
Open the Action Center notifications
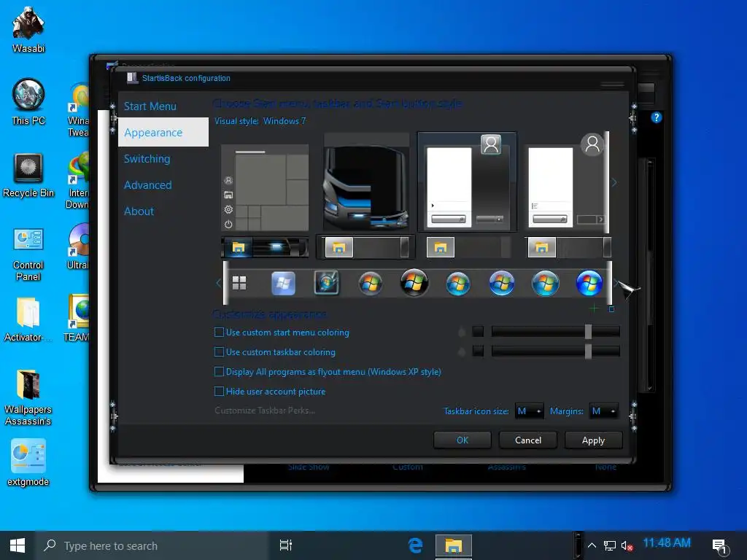coord(719,546)
